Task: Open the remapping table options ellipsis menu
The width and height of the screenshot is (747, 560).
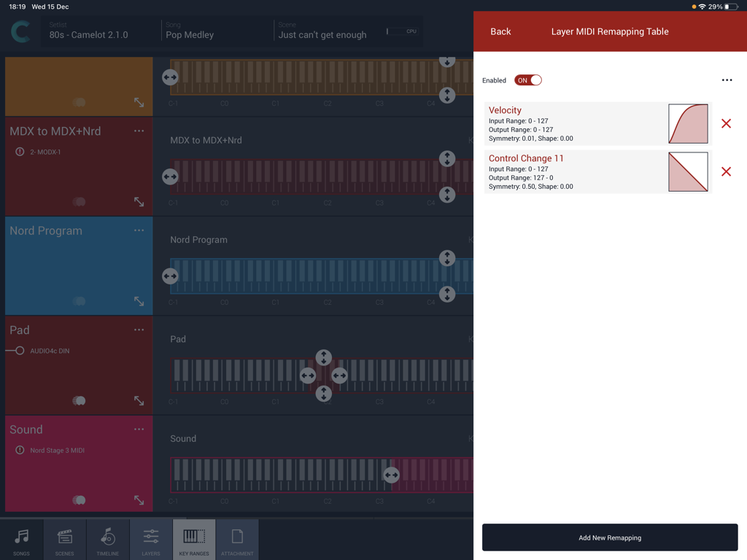Action: [x=727, y=80]
